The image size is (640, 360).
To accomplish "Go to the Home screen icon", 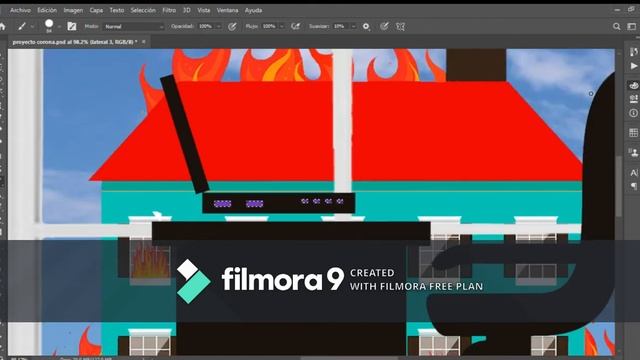I will coord(3,27).
